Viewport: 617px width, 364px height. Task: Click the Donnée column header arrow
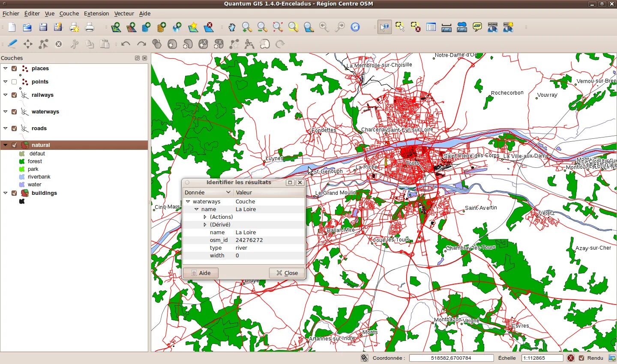(x=228, y=192)
